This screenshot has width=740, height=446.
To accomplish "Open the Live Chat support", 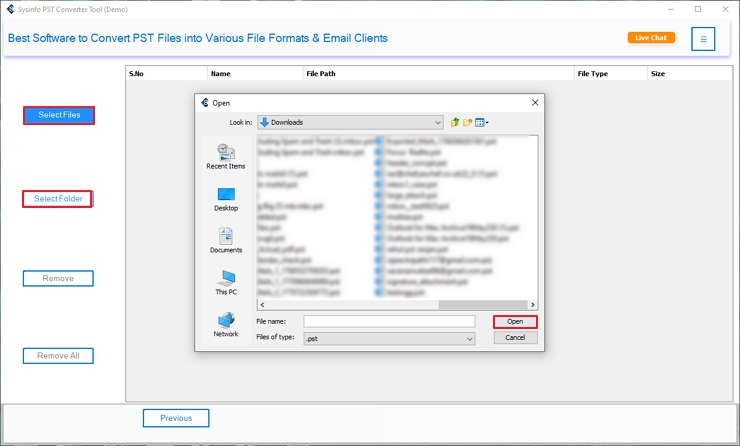I will pos(651,38).
